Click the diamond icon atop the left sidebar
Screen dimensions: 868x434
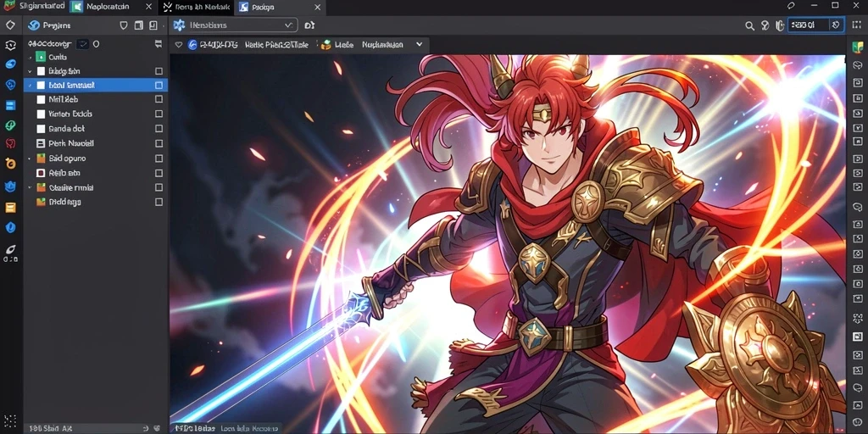click(10, 25)
